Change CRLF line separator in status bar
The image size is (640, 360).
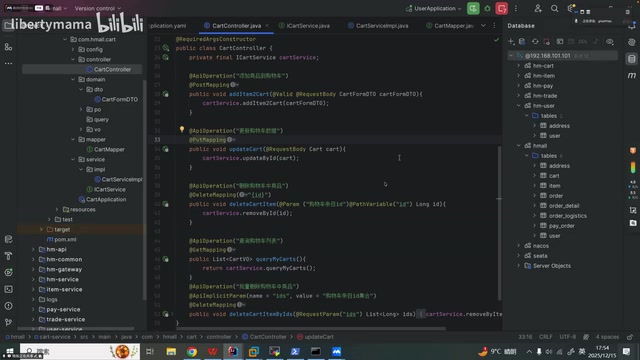pos(545,337)
